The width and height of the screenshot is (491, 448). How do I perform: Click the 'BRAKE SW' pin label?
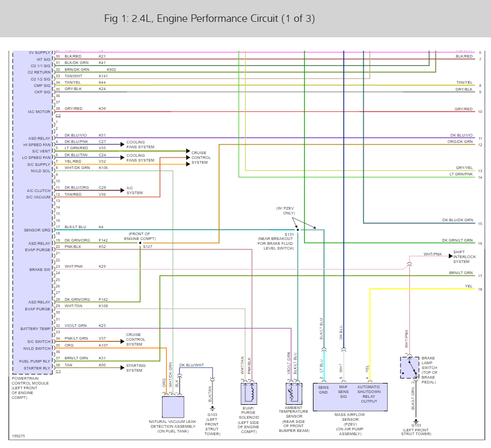[x=40, y=270]
